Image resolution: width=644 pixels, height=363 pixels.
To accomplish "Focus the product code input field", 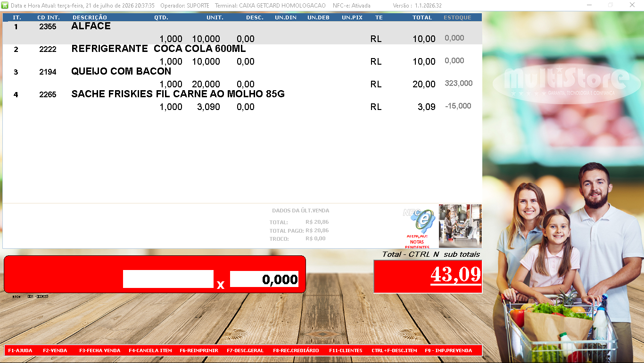I will pos(168,279).
